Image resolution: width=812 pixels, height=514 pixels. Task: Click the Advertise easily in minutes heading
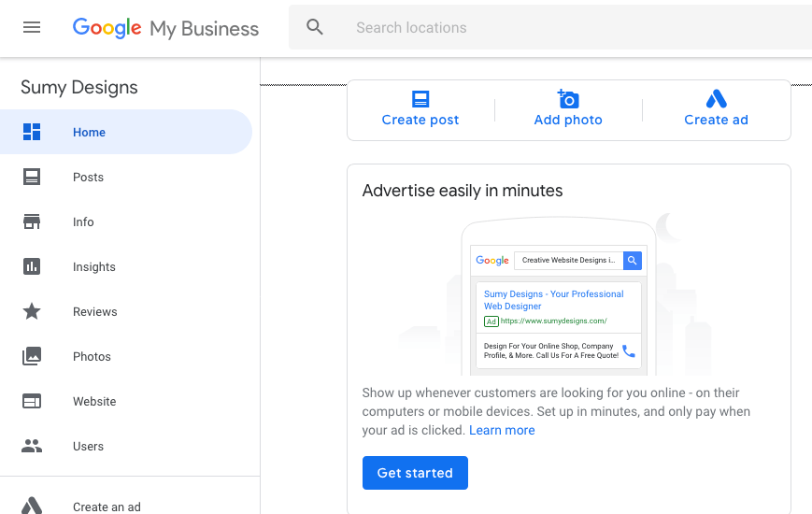pos(463,191)
